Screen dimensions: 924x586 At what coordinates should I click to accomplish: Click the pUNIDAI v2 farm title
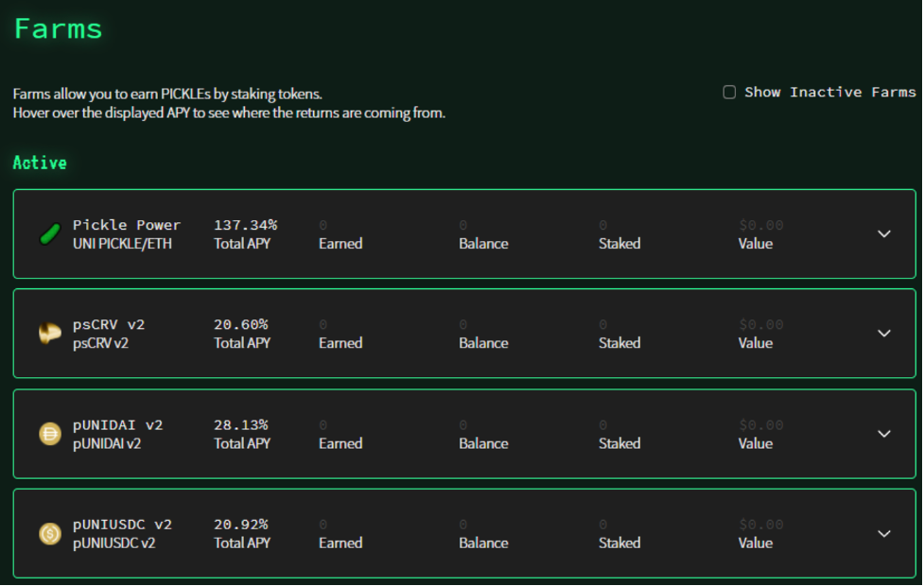117,424
